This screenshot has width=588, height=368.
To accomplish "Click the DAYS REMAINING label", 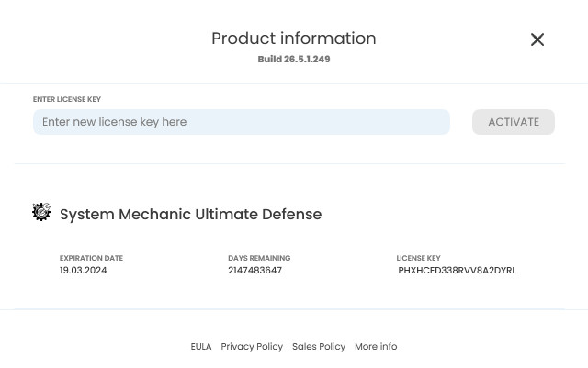I will pos(259,258).
